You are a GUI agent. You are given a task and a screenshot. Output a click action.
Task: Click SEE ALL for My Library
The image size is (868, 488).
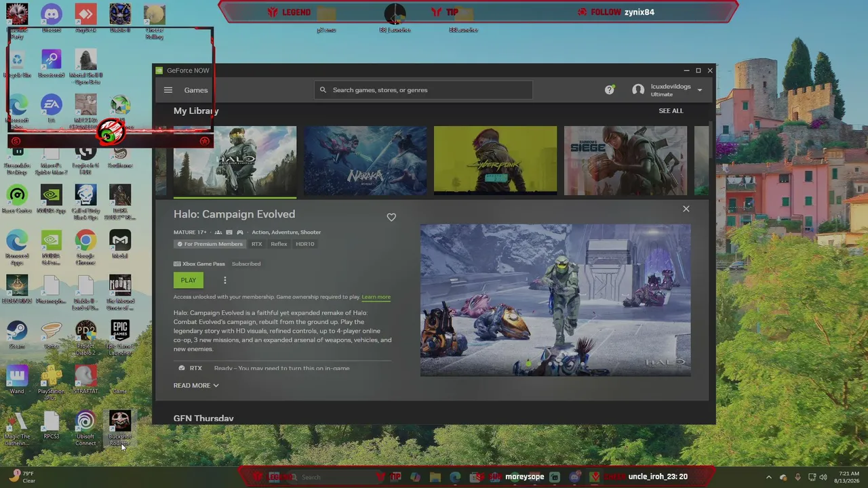point(671,110)
